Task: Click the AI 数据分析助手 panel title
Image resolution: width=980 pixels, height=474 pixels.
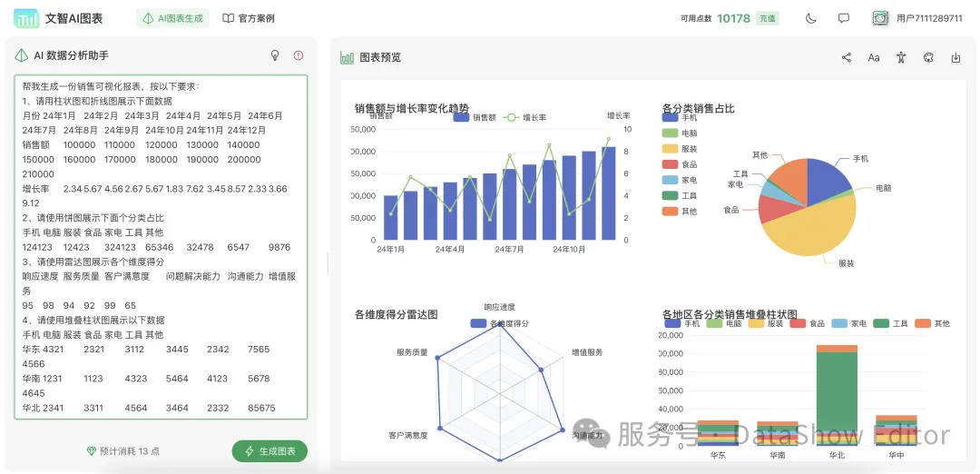Action: (72, 55)
